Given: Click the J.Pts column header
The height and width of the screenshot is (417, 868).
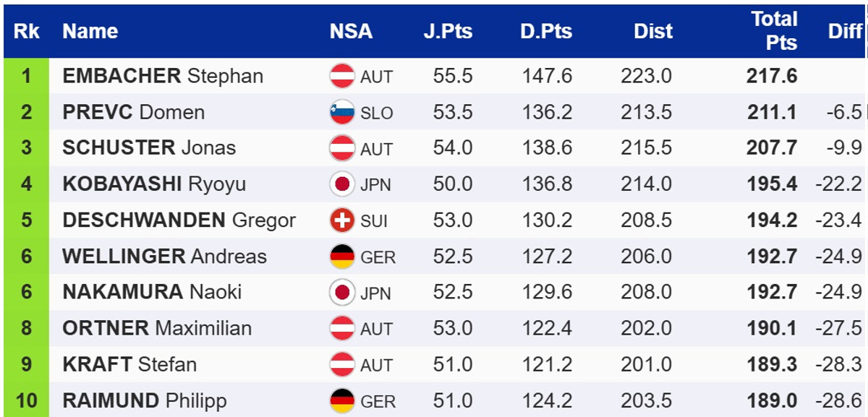Looking at the screenshot, I should [x=448, y=31].
